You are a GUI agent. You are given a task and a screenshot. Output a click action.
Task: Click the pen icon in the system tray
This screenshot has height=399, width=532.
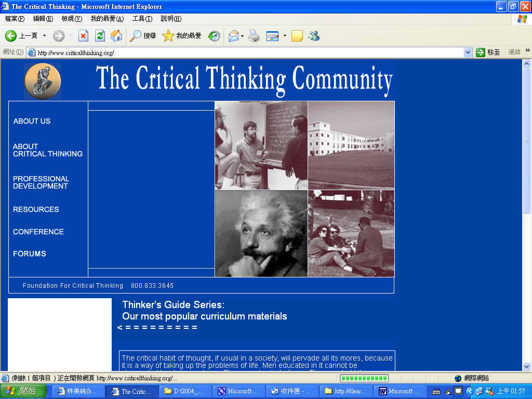448,392
